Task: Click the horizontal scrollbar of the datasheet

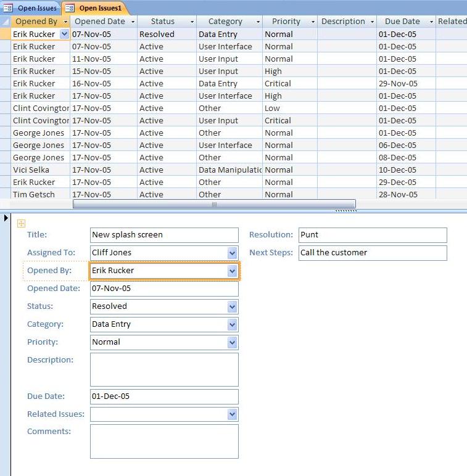Action: 214,204
